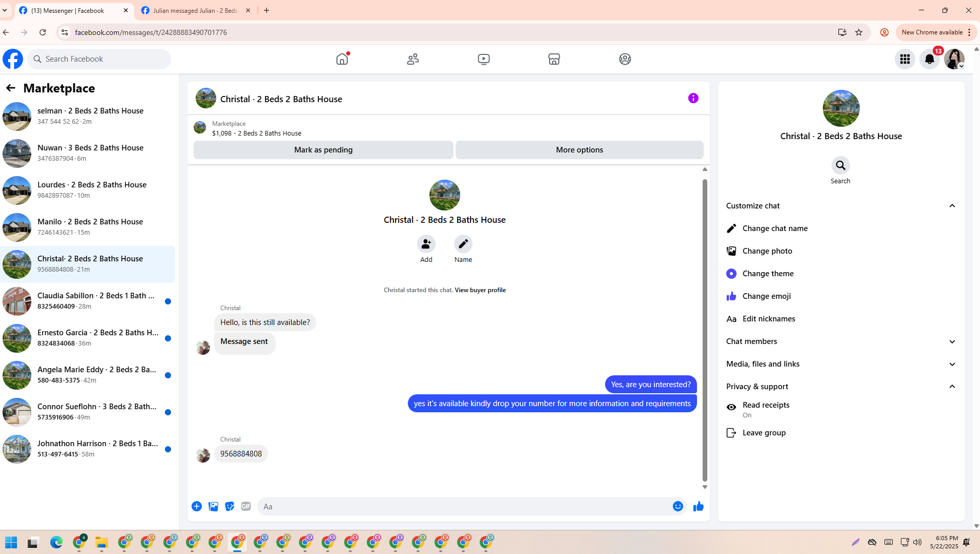
Task: Open Facebook Home icon in top navigation
Action: 342,59
